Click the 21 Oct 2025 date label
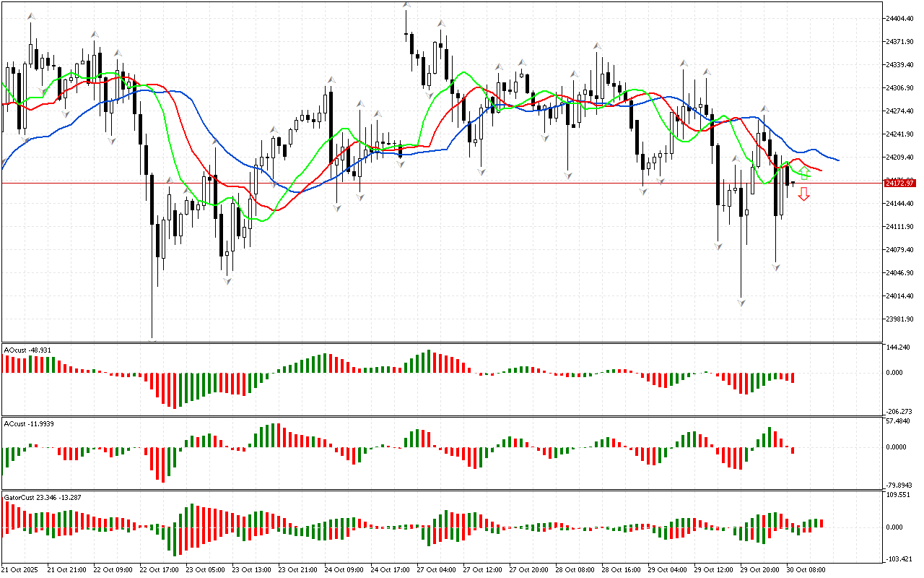Viewport: 924px width, 578px height. click(20, 570)
